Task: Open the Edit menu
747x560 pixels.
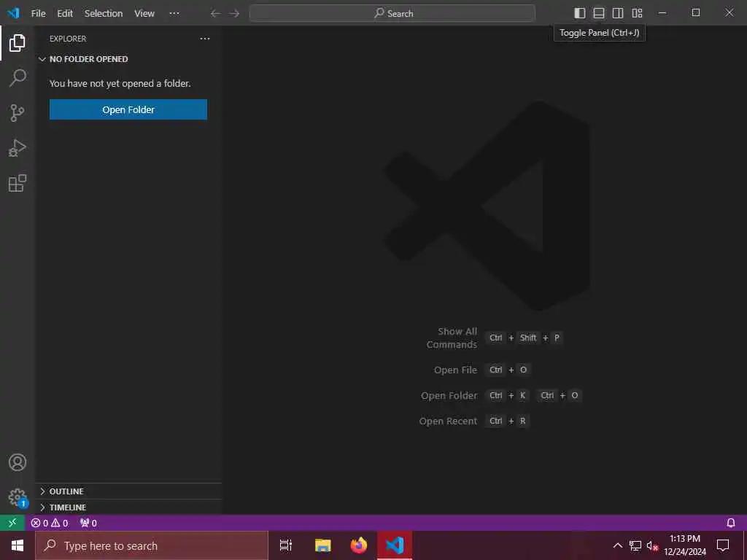Action: coord(65,13)
